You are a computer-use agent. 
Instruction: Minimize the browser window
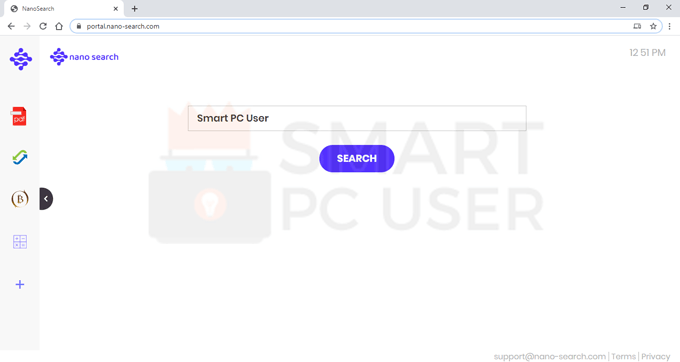coord(623,7)
